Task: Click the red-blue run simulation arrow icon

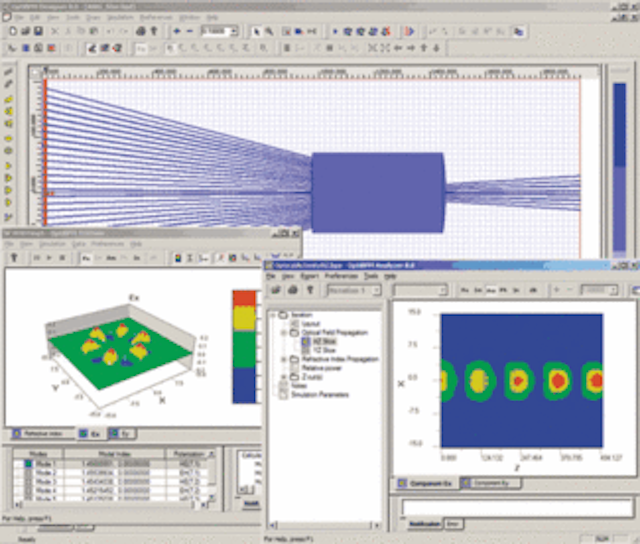Action: (409, 31)
